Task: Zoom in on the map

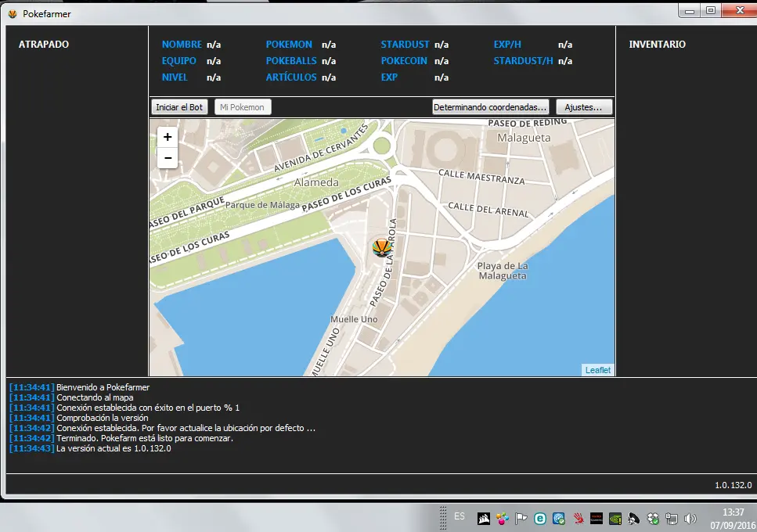Action: click(168, 137)
